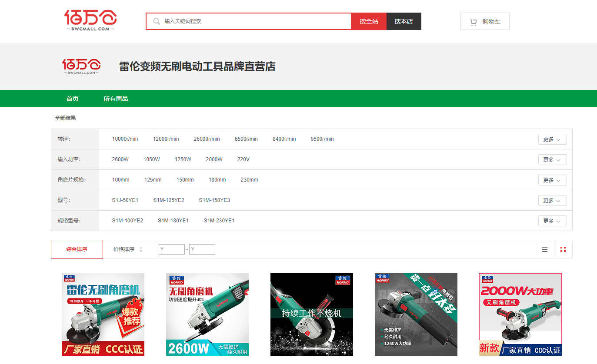Screen dimensions: 597x364
Task: Click the store title 雷伦变频无刷电动工具品牌直营店
Action: tap(197, 66)
